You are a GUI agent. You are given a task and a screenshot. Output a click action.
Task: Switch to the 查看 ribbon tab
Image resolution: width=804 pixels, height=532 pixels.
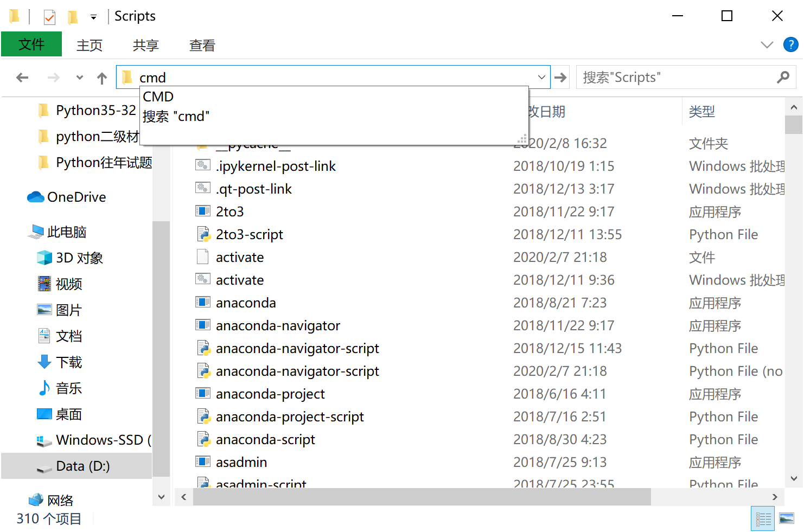tap(201, 45)
